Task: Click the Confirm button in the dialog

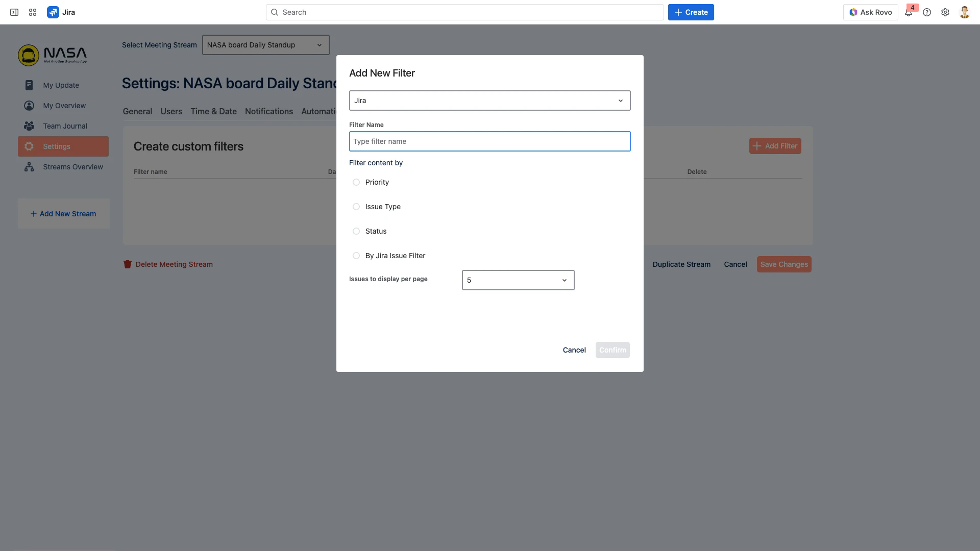Action: [x=612, y=350]
